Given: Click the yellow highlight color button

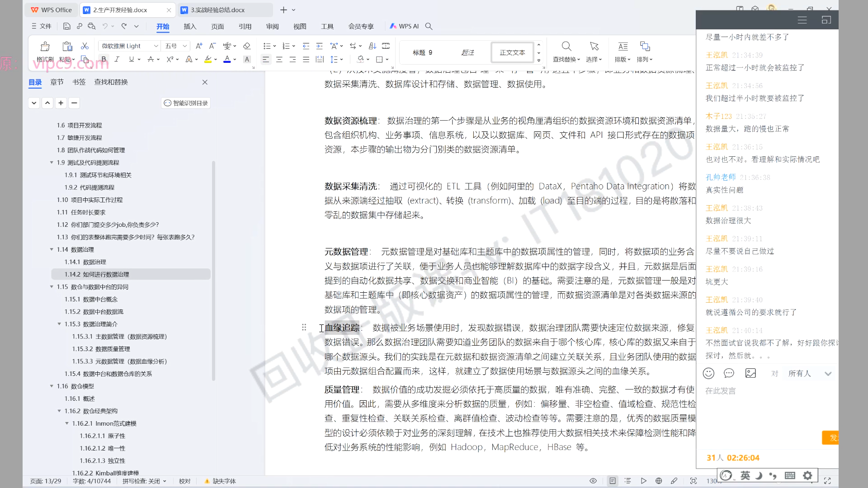Looking at the screenshot, I should pyautogui.click(x=208, y=59).
